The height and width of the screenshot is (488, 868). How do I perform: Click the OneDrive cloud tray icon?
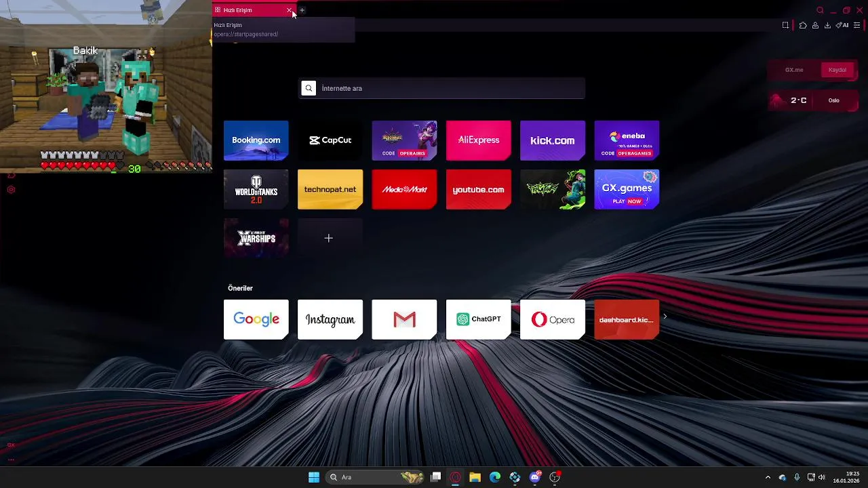(783, 477)
